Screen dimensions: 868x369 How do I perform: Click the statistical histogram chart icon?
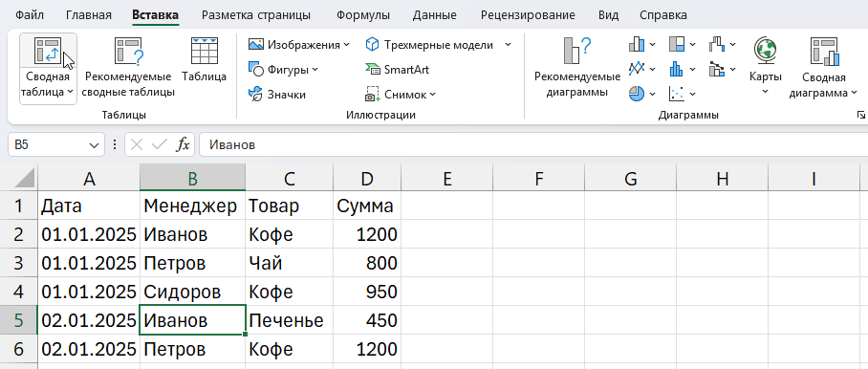[677, 69]
